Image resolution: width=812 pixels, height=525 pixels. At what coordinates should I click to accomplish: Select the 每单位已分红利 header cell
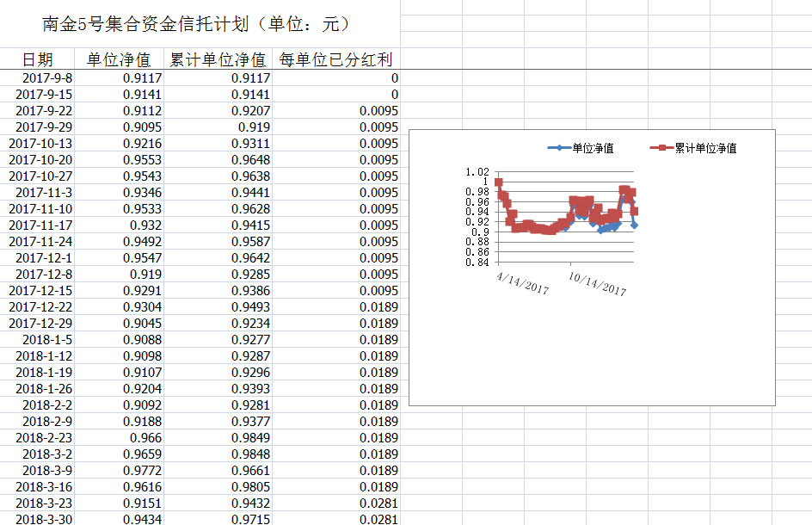pos(336,59)
